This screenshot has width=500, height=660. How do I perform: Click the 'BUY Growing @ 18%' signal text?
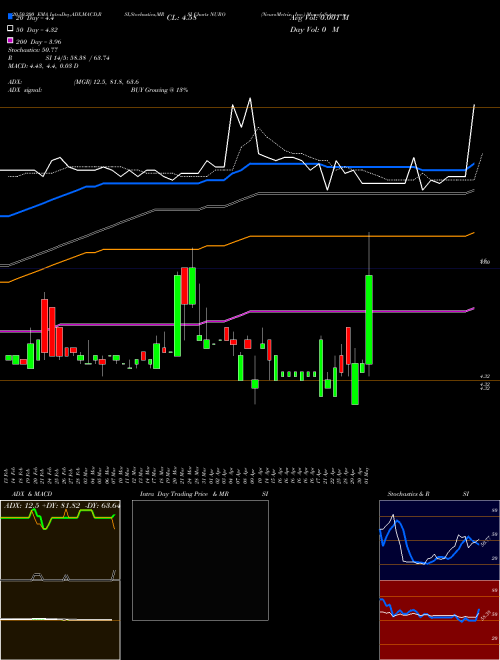159,90
